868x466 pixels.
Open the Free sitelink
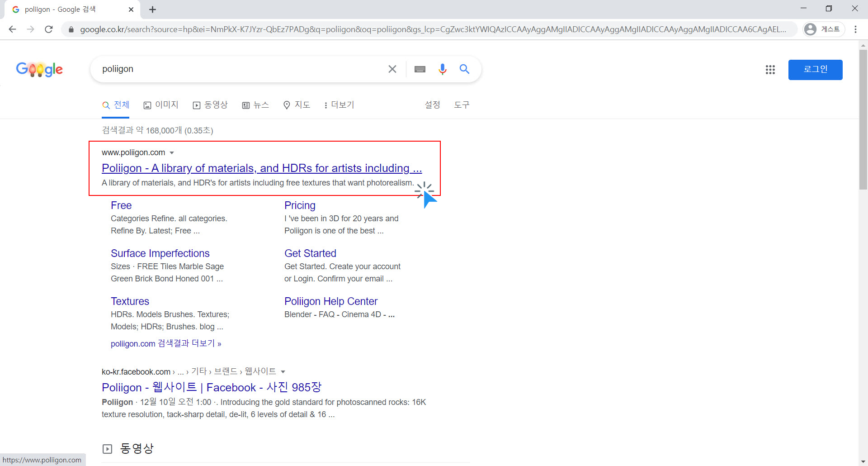point(121,205)
